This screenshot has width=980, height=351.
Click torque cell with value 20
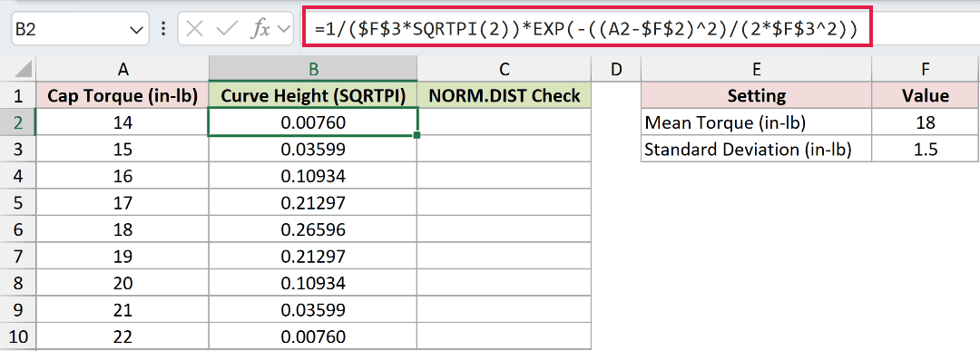123,283
